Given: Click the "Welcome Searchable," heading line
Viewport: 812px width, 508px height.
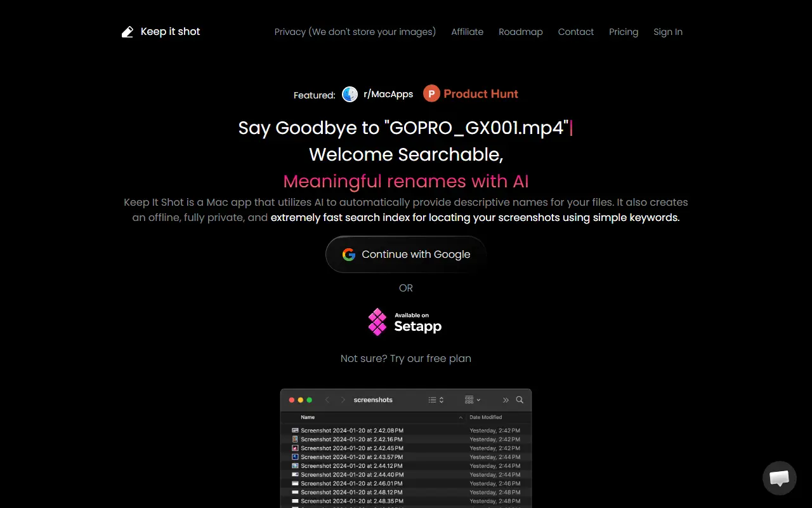Looking at the screenshot, I should (x=406, y=154).
